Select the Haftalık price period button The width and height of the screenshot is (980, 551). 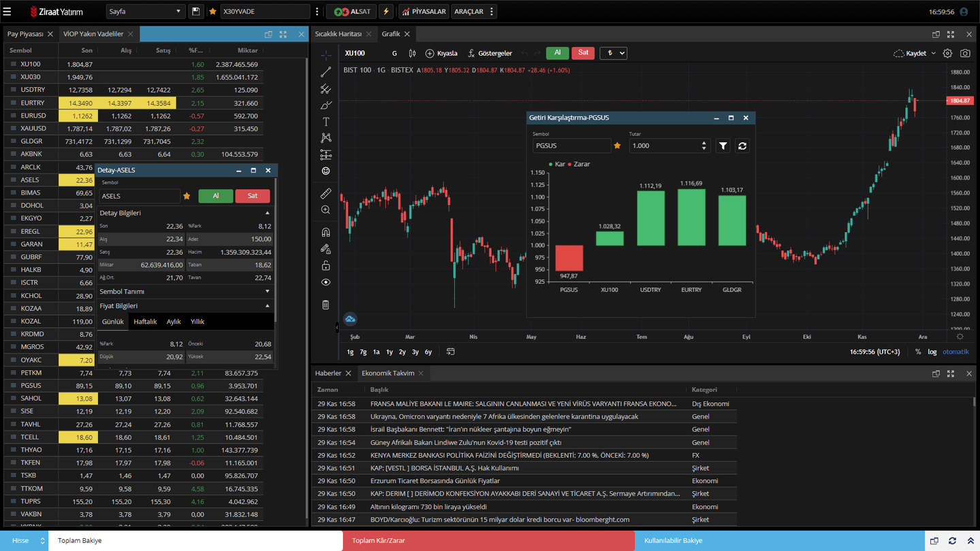click(x=144, y=321)
